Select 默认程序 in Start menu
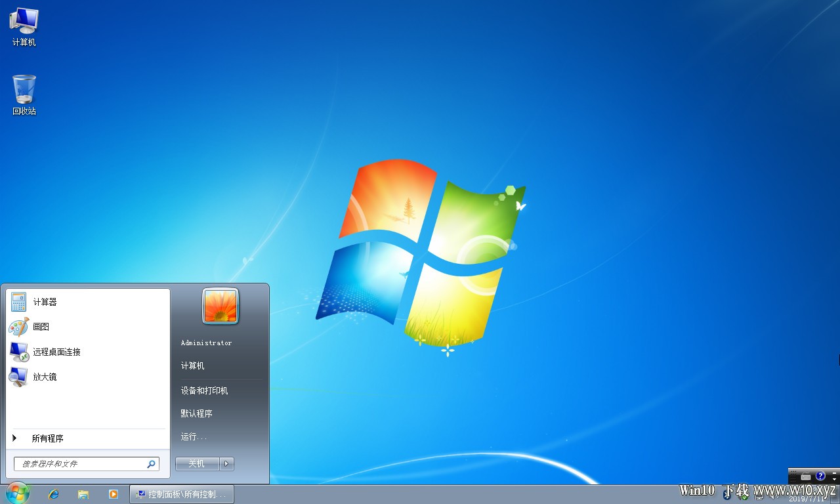The height and width of the screenshot is (504, 840). tap(197, 413)
